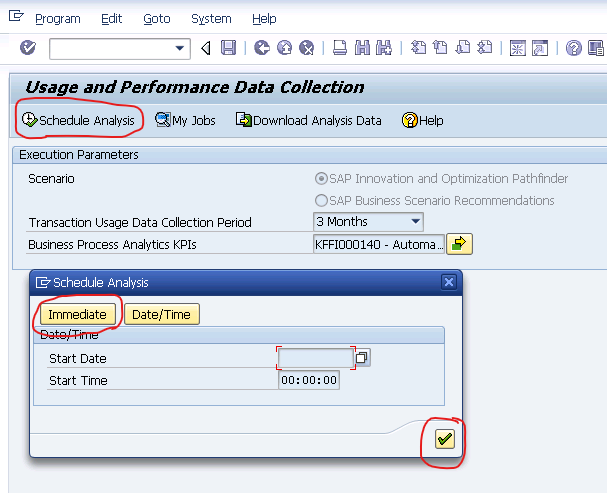Click the Print icon

(x=340, y=48)
